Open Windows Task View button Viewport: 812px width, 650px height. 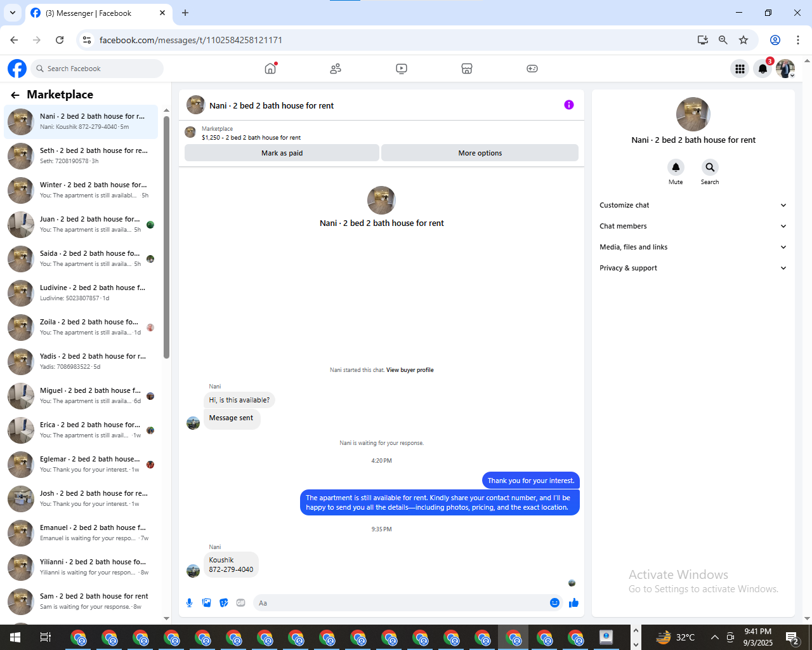point(45,637)
